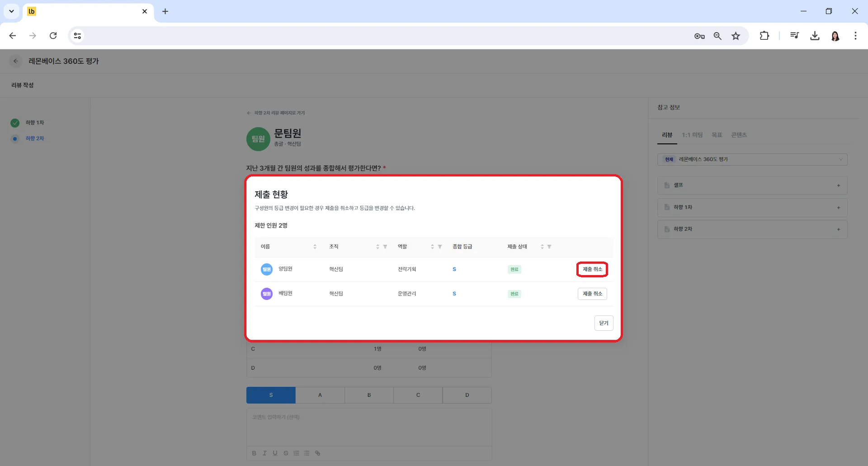The height and width of the screenshot is (466, 868).
Task: Switch to the 콘텐츠 tab
Action: 739,135
